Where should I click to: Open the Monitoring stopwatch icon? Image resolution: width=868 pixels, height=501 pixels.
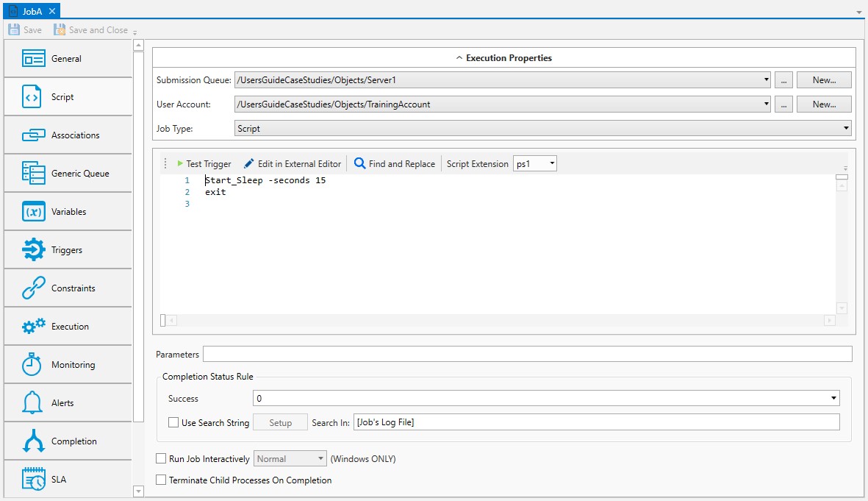[32, 365]
